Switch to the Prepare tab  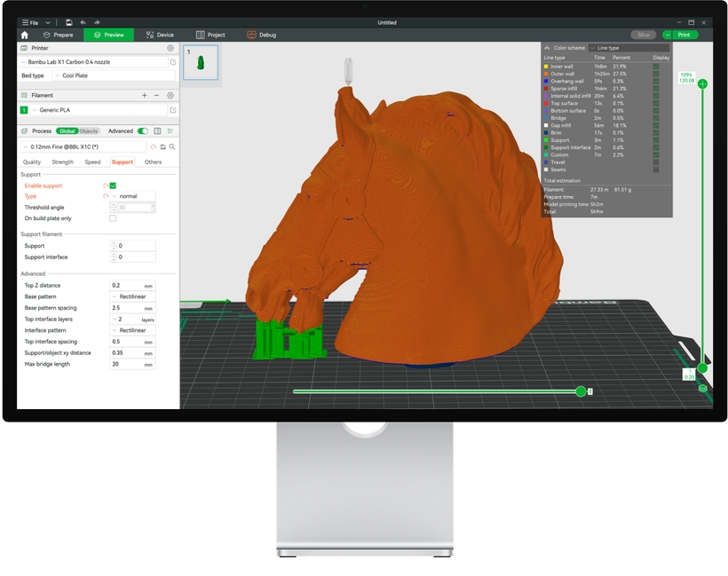click(x=59, y=35)
